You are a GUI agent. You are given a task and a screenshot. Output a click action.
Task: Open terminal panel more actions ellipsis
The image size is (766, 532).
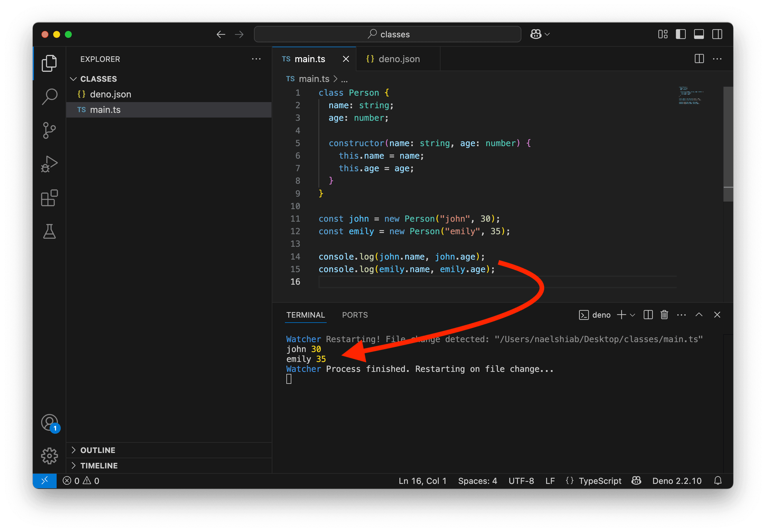pos(681,315)
